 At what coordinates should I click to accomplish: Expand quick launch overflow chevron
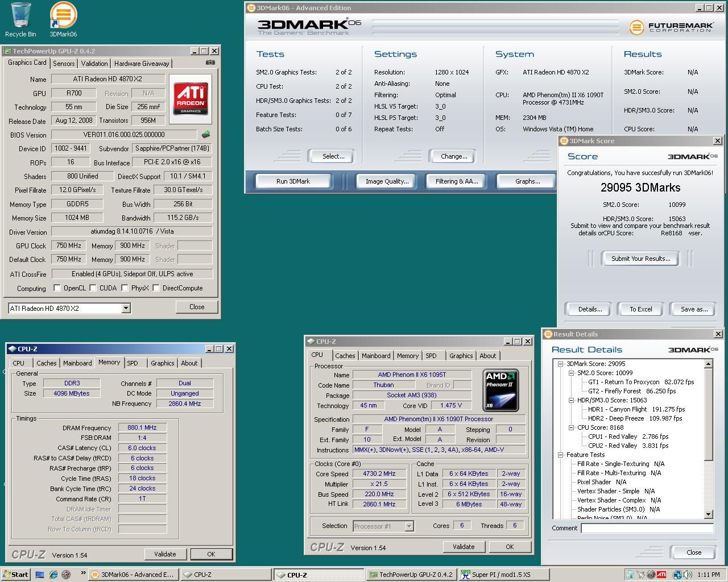tap(83, 573)
